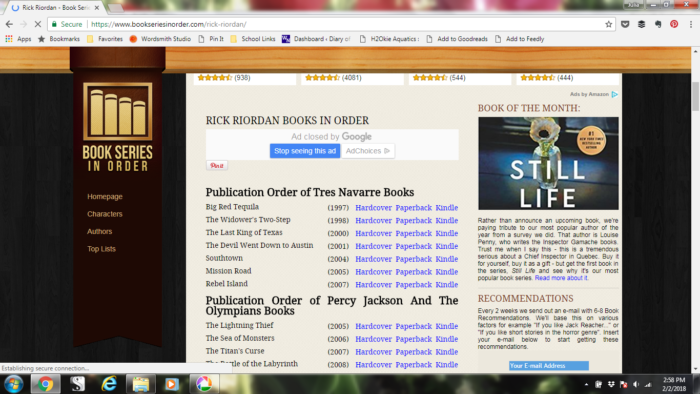Open the Windows Start button
This screenshot has width=700, height=394.
point(13,384)
